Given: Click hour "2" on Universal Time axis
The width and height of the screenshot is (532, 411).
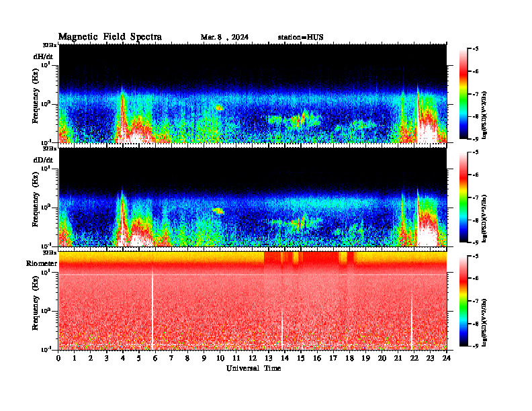Looking at the screenshot, I should [x=91, y=358].
